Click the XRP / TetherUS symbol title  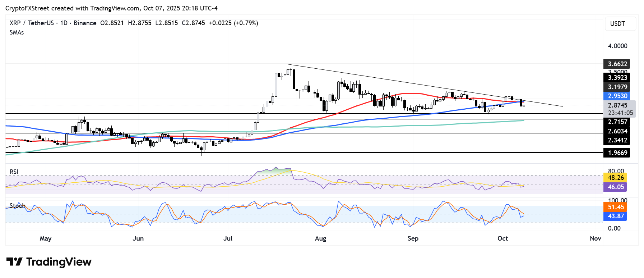click(31, 23)
